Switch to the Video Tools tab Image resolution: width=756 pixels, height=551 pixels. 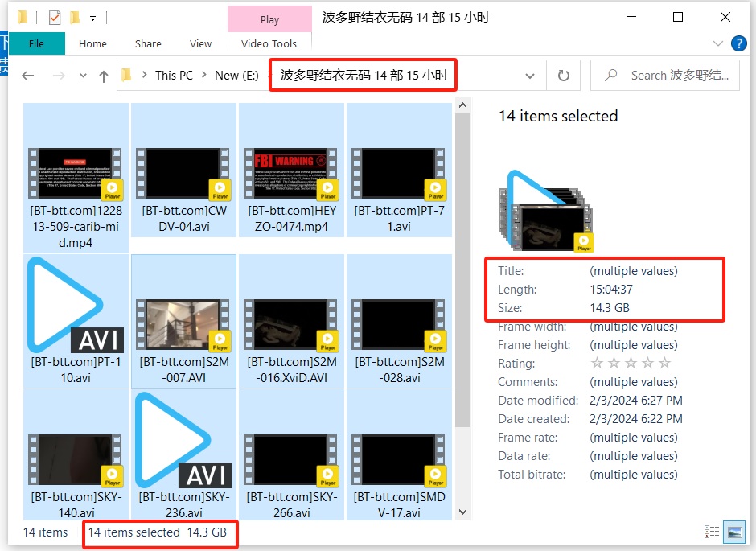(x=269, y=43)
